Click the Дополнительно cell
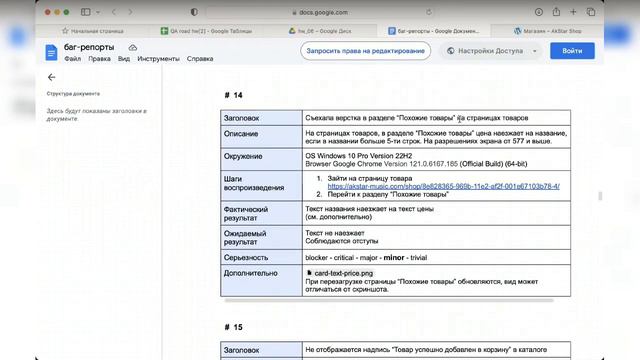Image resolution: width=640 pixels, height=360 pixels. click(x=261, y=281)
